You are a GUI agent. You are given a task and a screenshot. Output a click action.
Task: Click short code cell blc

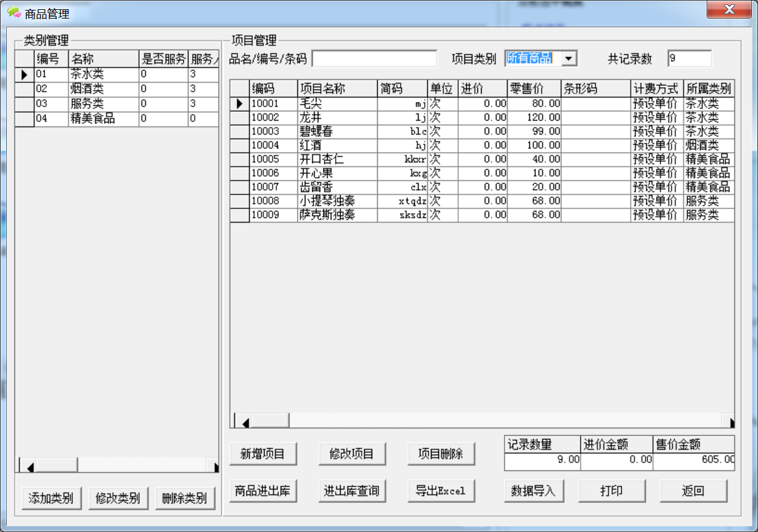click(x=402, y=132)
